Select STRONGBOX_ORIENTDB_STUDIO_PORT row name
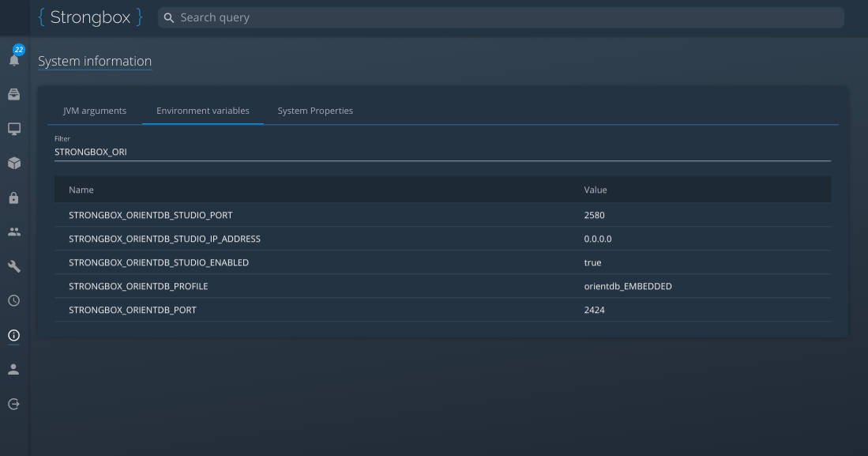This screenshot has width=868, height=456. coord(151,215)
